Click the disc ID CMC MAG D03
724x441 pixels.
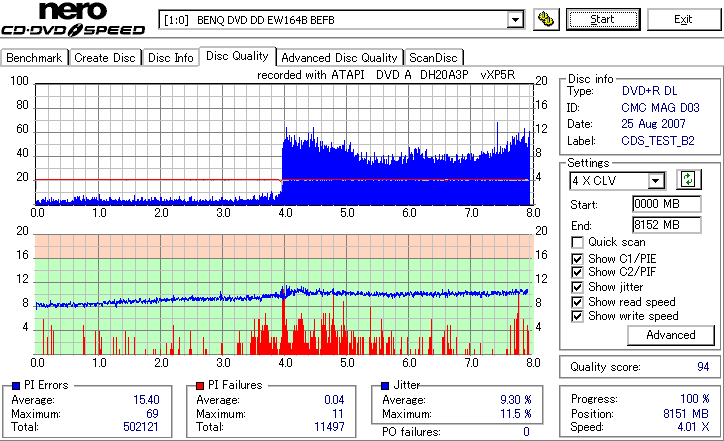tap(660, 108)
